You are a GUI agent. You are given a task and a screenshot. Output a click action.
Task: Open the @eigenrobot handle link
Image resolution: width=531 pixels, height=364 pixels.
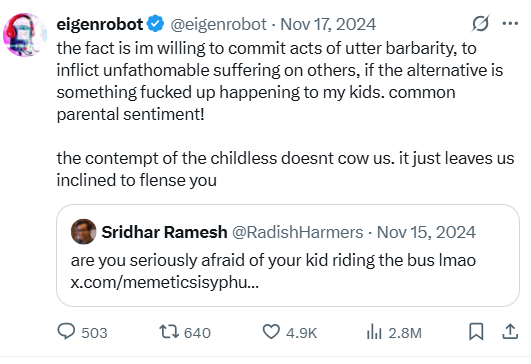click(x=218, y=24)
